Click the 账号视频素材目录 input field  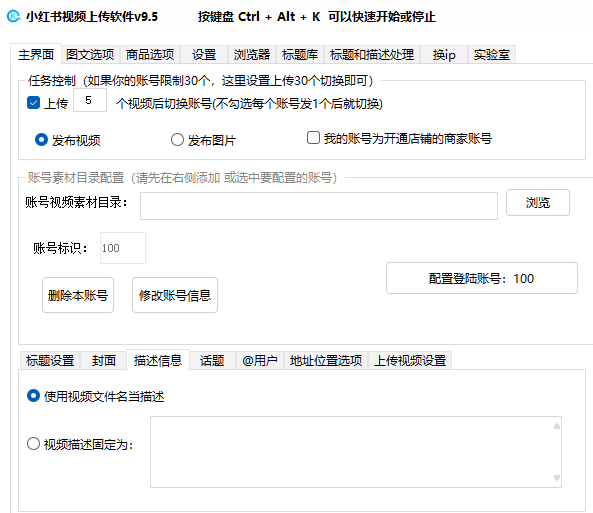(x=319, y=206)
